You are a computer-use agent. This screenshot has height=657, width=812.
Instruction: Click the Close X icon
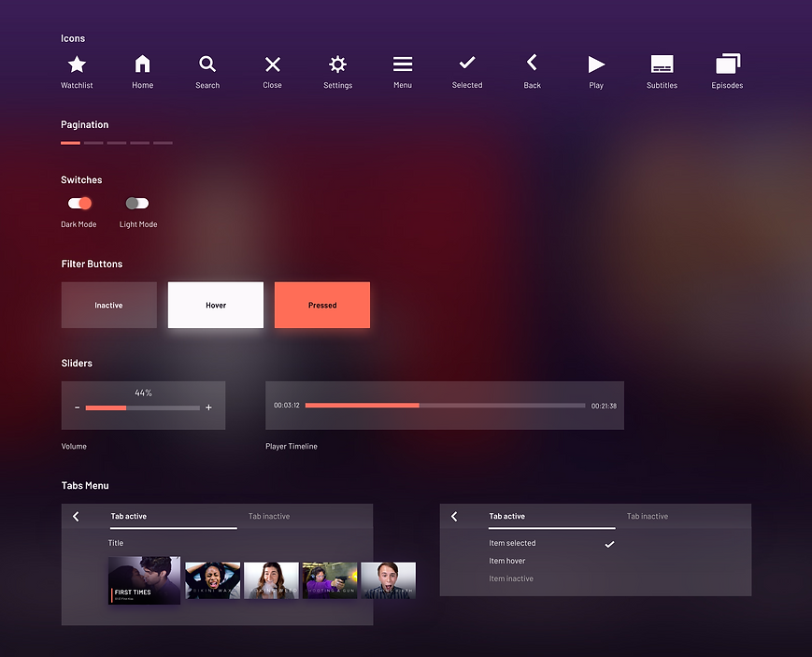[x=272, y=64]
